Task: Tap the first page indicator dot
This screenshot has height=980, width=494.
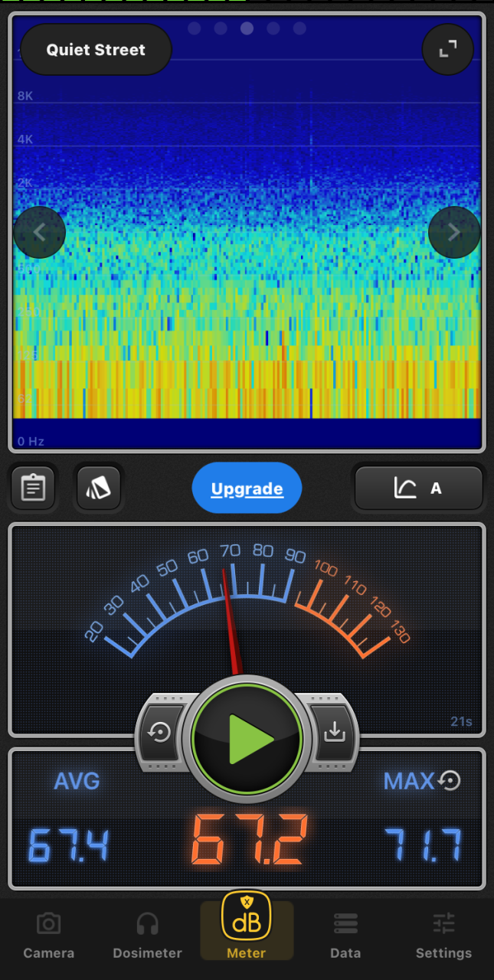Action: tap(195, 28)
